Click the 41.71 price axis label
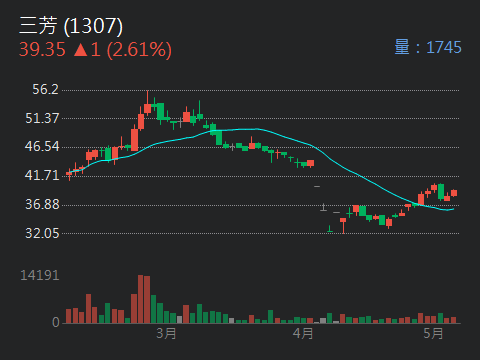Screen dimensions: 480x360 (x=42, y=175)
